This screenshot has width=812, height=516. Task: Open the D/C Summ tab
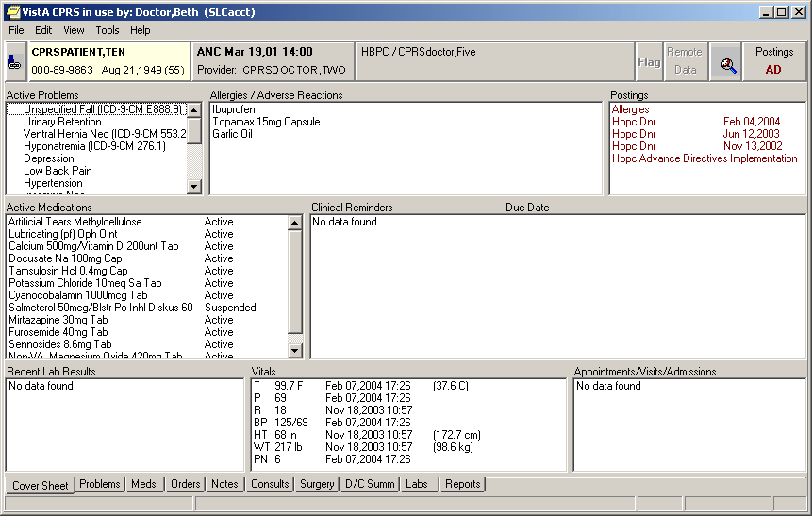pyautogui.click(x=370, y=484)
